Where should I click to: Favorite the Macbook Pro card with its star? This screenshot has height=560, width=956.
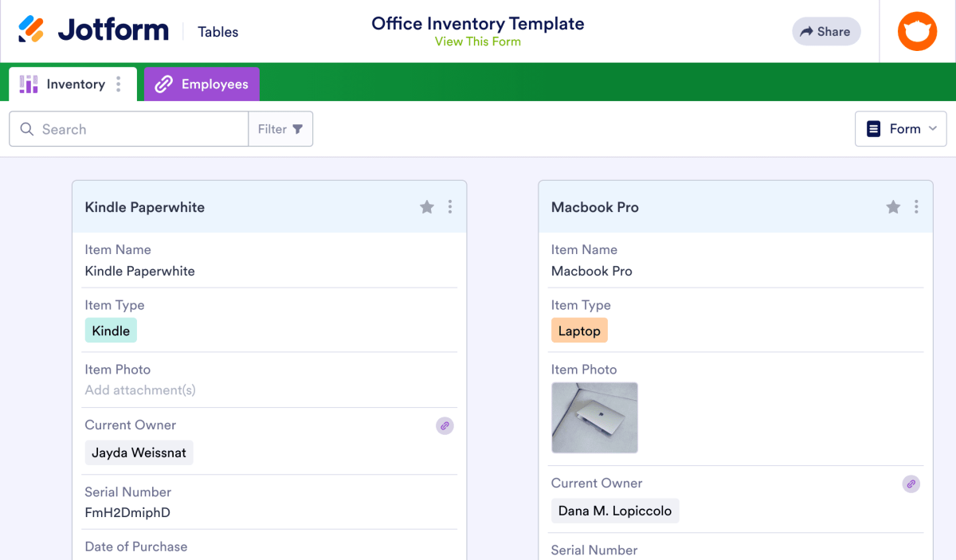point(893,206)
